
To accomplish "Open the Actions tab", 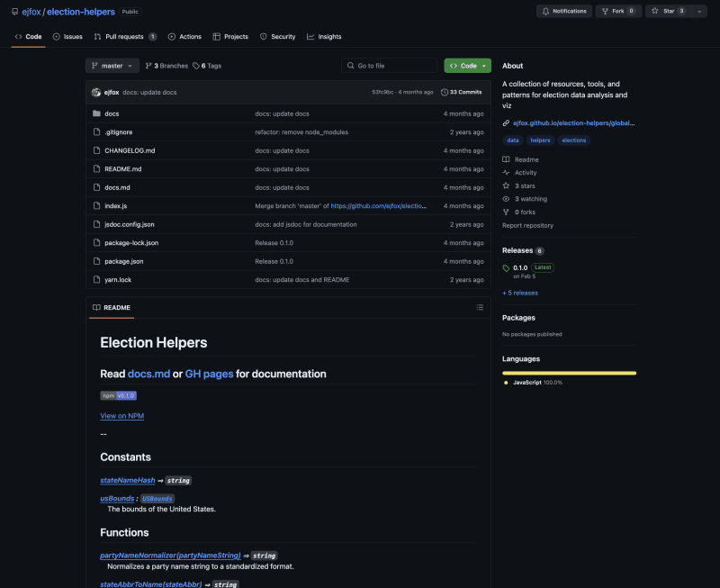I will pyautogui.click(x=184, y=37).
